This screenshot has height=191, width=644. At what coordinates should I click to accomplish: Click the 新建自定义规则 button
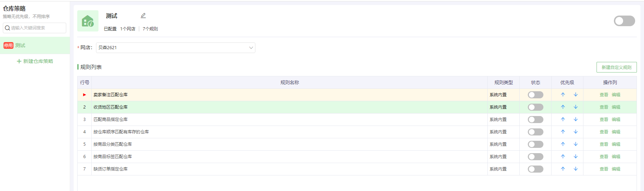click(x=616, y=67)
